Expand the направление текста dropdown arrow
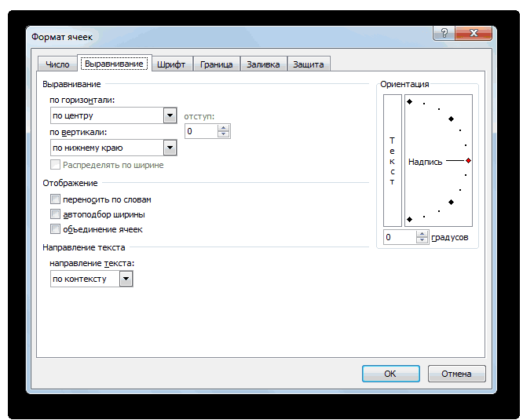 (126, 279)
